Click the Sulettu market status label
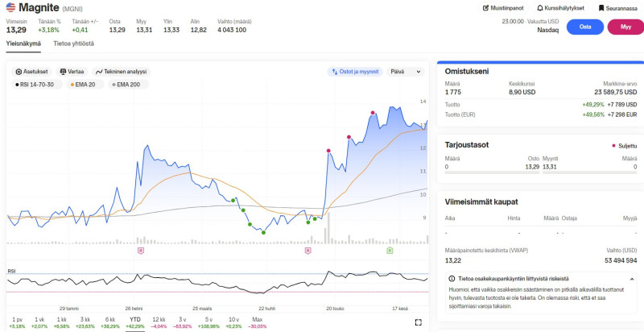The height and width of the screenshot is (332, 644). tap(628, 146)
